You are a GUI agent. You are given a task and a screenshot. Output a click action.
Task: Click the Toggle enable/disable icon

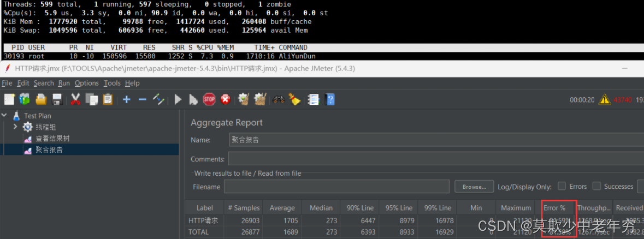(158, 99)
